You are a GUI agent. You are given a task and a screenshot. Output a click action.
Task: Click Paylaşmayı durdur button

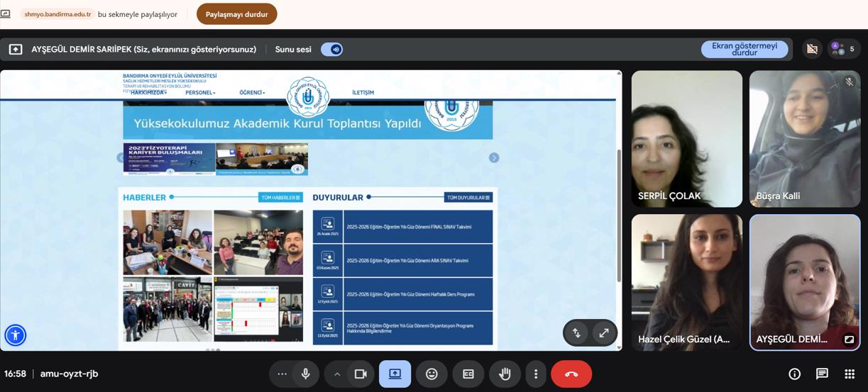coord(236,14)
